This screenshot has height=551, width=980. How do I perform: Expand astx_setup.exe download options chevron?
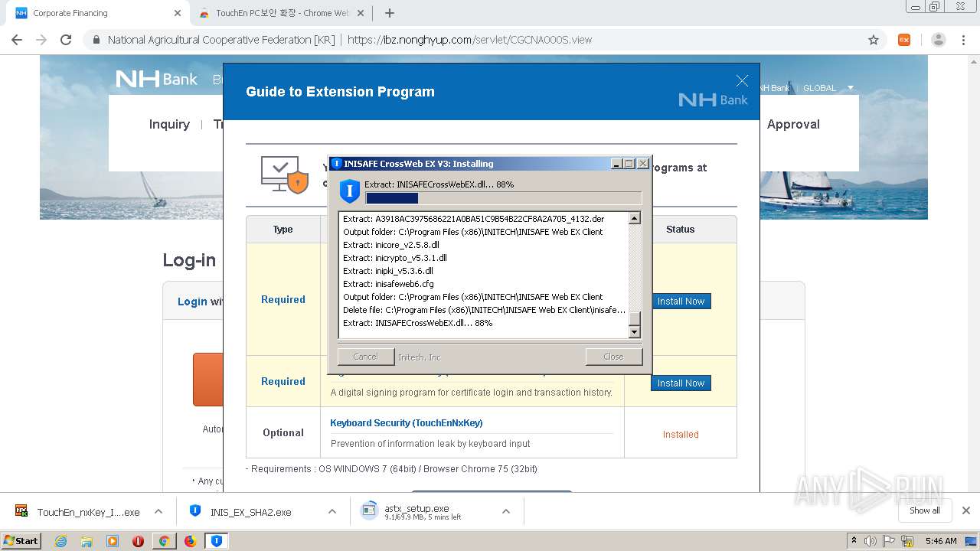(x=506, y=511)
